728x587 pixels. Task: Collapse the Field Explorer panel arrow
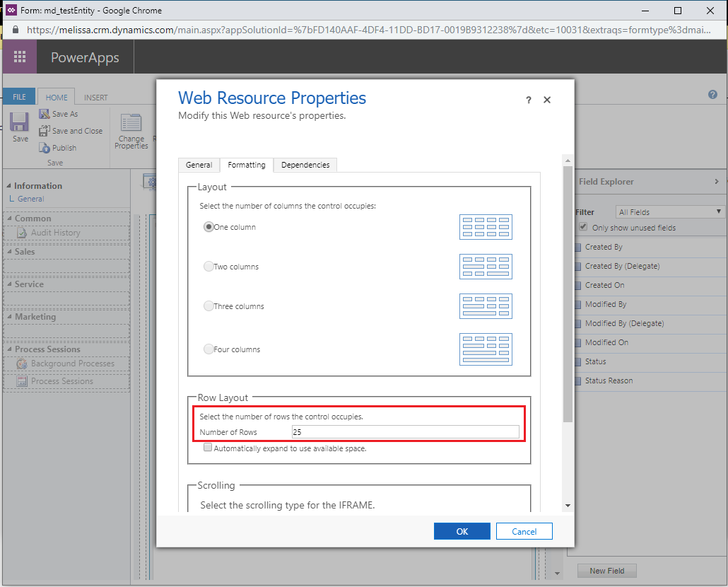(717, 182)
